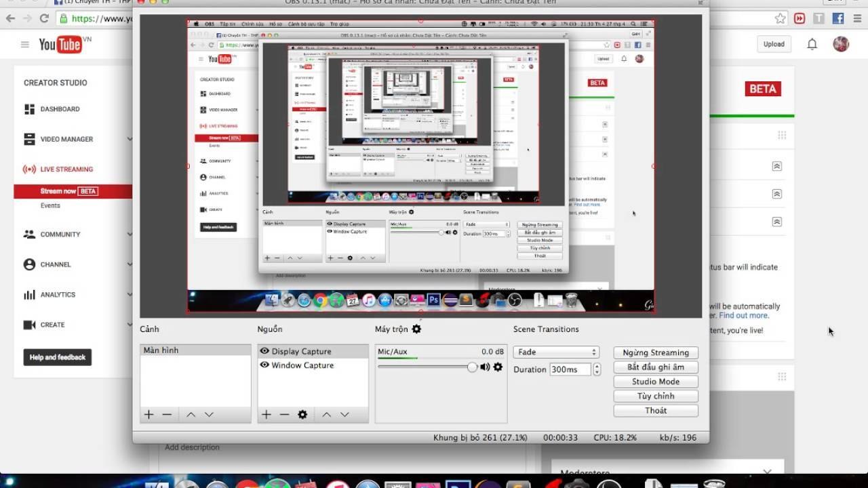This screenshot has height=488, width=868.
Task: Follow the Find out more link
Action: pyautogui.click(x=743, y=316)
